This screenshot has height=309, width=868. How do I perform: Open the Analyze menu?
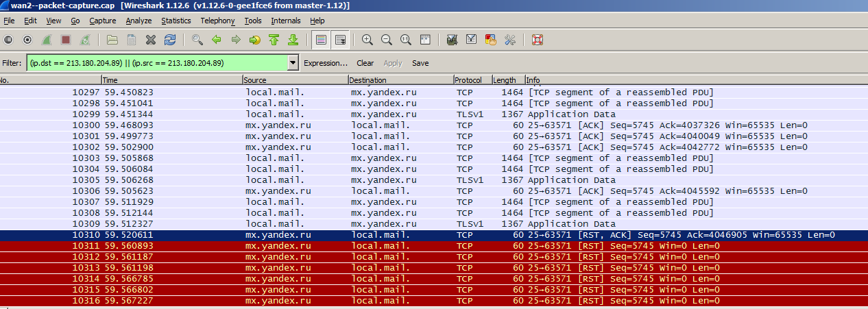(x=138, y=21)
